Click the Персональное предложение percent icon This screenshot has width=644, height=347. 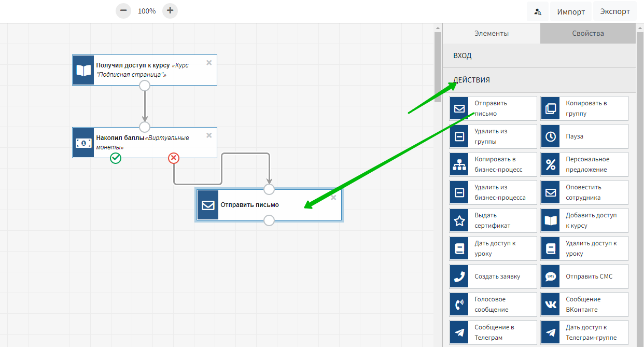tap(550, 164)
